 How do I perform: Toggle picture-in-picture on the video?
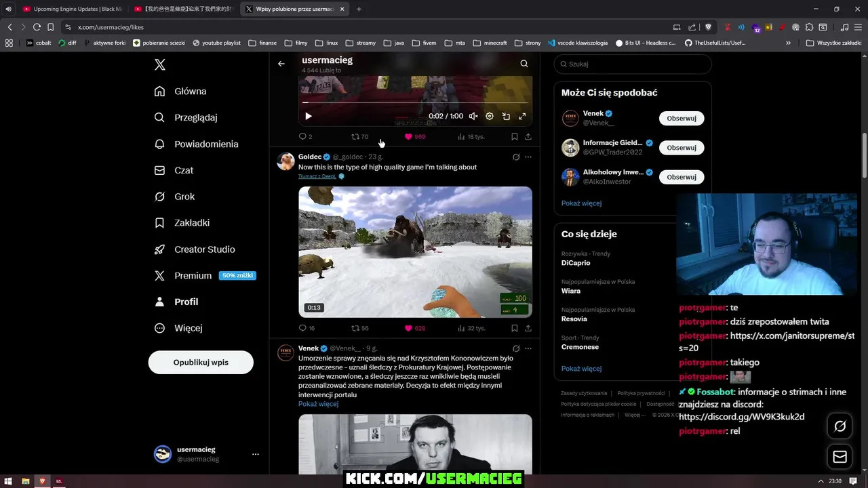[x=506, y=116]
